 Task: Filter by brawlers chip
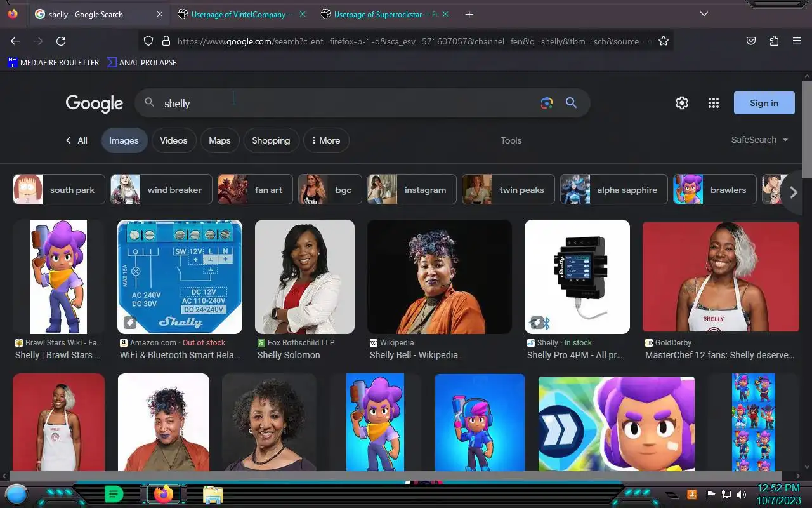pyautogui.click(x=715, y=189)
